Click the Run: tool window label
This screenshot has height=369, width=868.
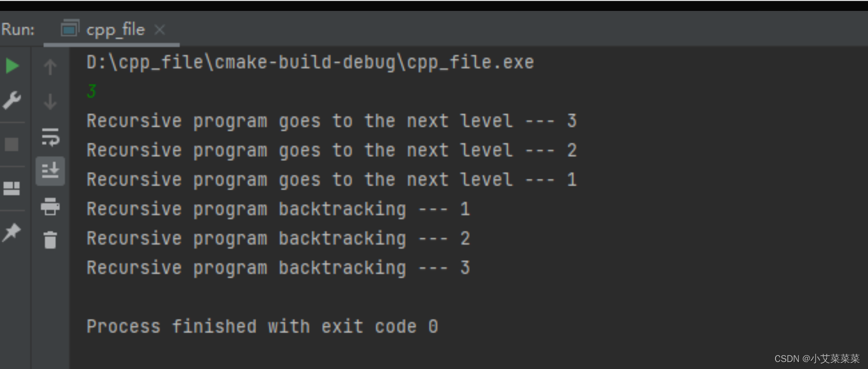(x=18, y=30)
